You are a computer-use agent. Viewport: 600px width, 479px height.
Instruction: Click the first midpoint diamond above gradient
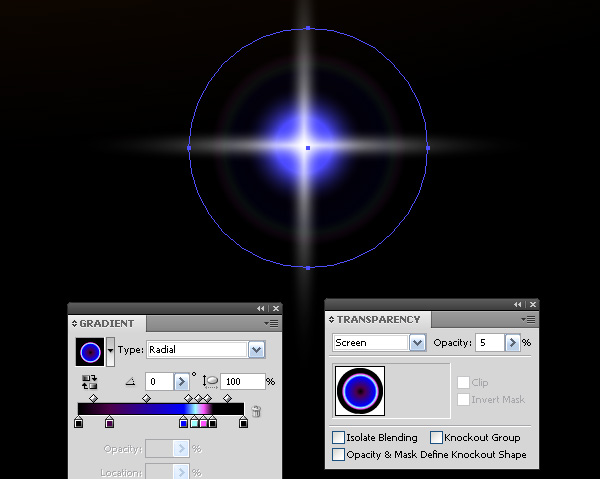point(93,399)
